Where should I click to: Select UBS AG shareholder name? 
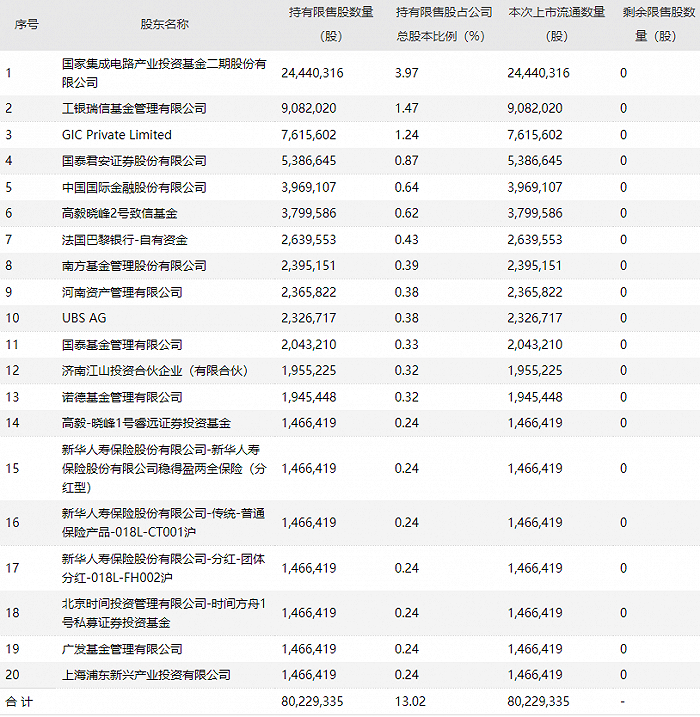84,318
